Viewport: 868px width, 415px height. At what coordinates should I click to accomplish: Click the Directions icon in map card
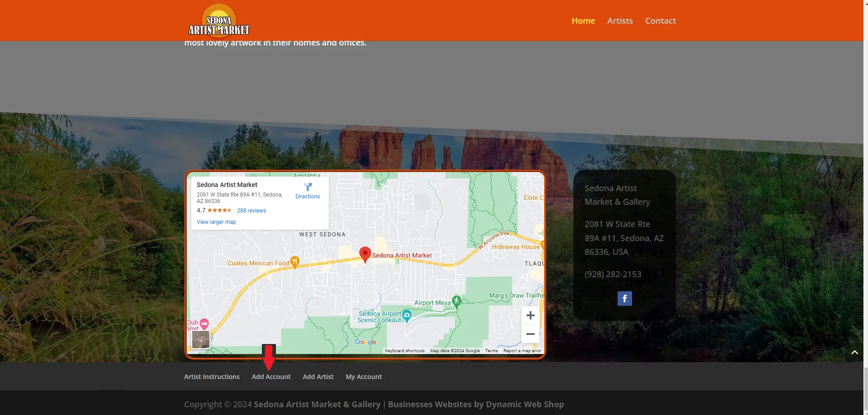[x=308, y=187]
